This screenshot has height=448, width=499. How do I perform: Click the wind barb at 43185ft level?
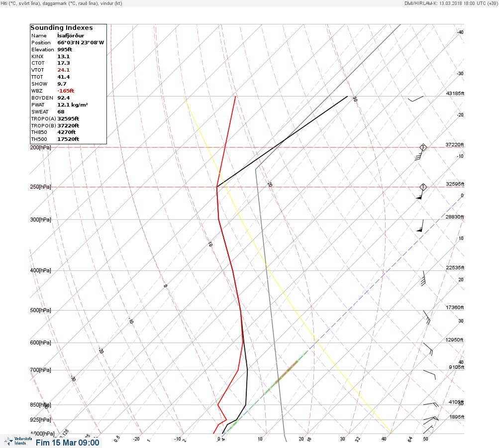[415, 99]
